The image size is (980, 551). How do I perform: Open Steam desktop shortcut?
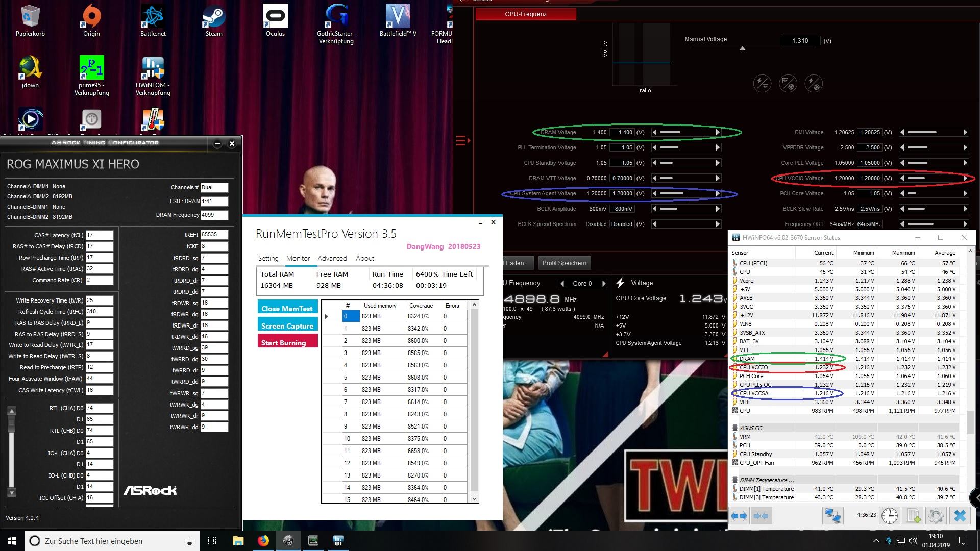pos(214,21)
